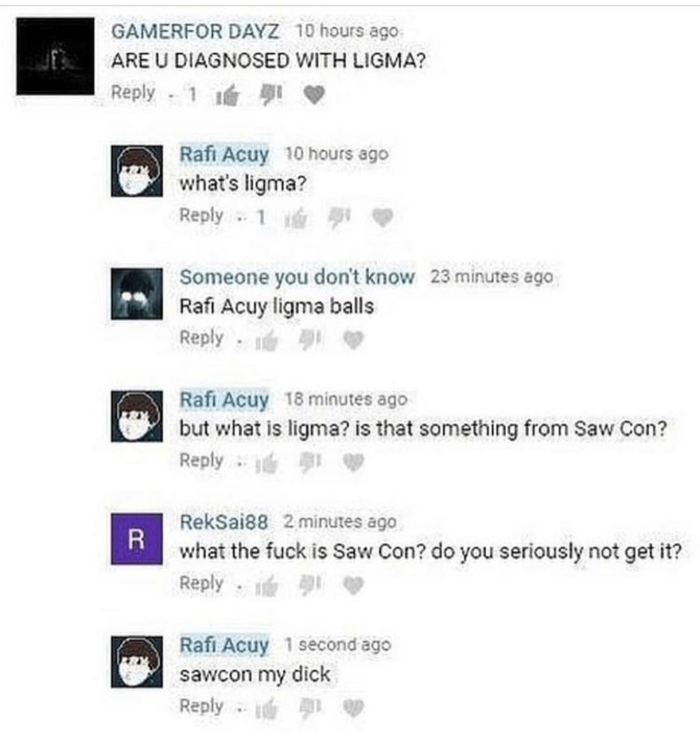Heart the "sawcon my dick" comment
Image resolution: width=700 pixels, height=743 pixels.
pos(353,708)
